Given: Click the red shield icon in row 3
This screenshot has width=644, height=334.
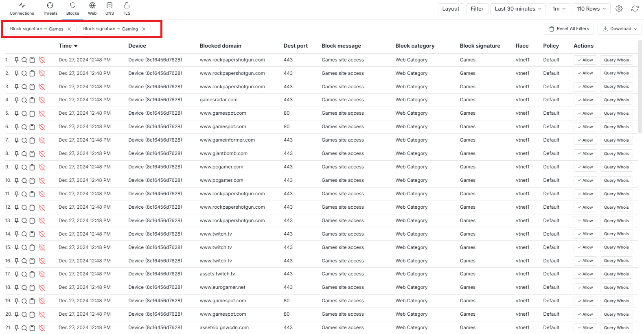Looking at the screenshot, I should point(42,87).
